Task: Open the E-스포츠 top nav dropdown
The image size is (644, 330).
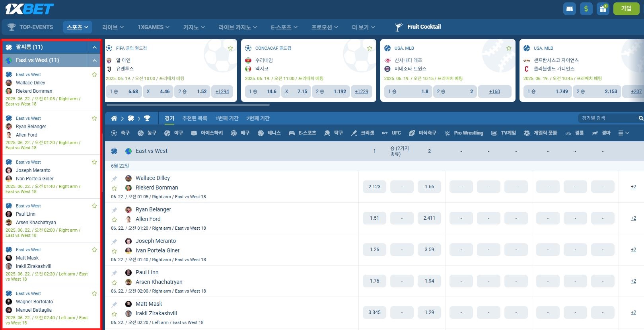Action: (284, 27)
